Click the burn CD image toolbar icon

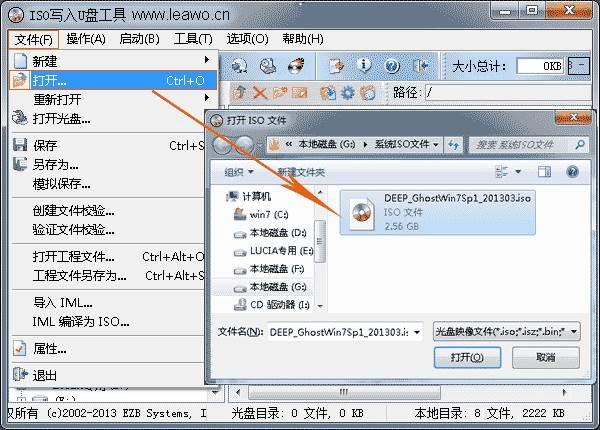point(296,66)
